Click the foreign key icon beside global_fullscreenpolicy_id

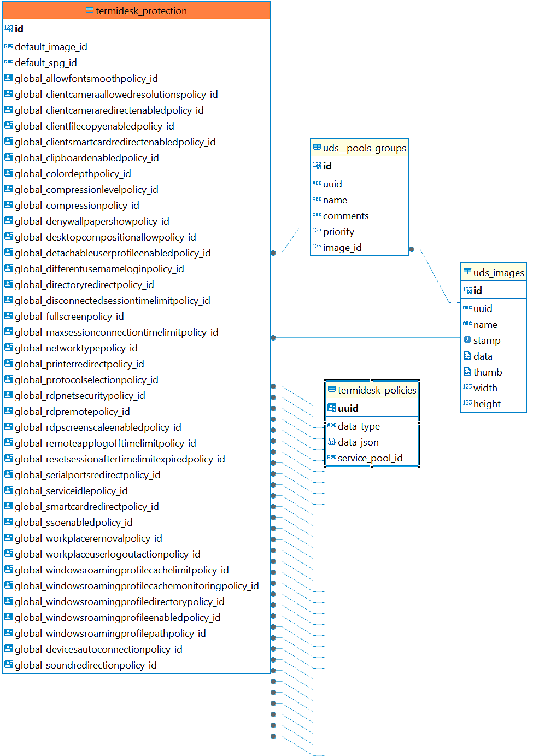point(9,316)
